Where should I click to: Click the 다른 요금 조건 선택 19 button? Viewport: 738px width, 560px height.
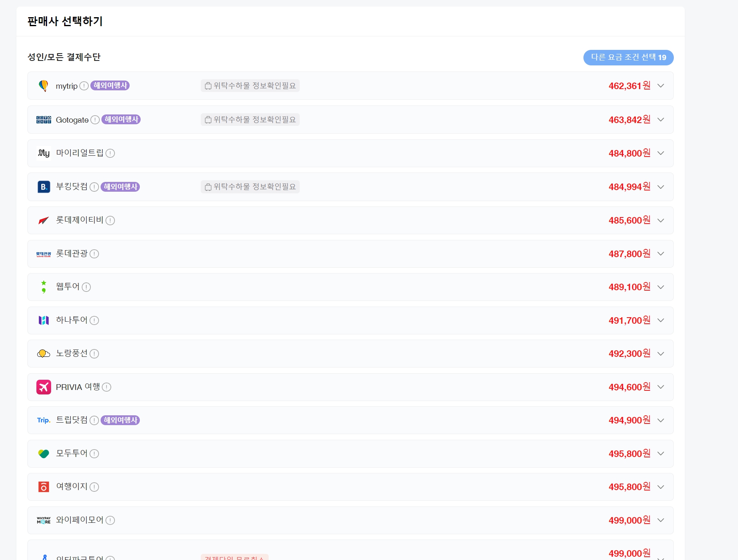click(628, 57)
